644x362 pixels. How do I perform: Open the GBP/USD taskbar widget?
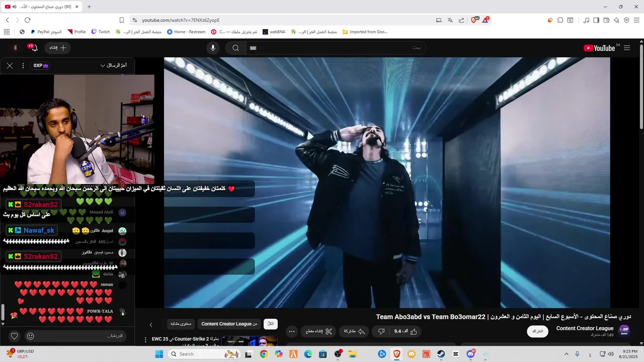(x=20, y=354)
